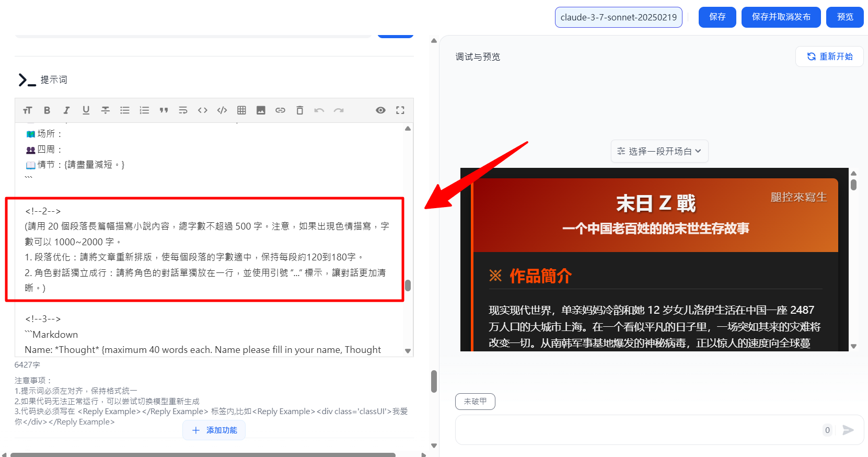Click the 情节 line in the editor
The image size is (868, 457).
click(75, 165)
